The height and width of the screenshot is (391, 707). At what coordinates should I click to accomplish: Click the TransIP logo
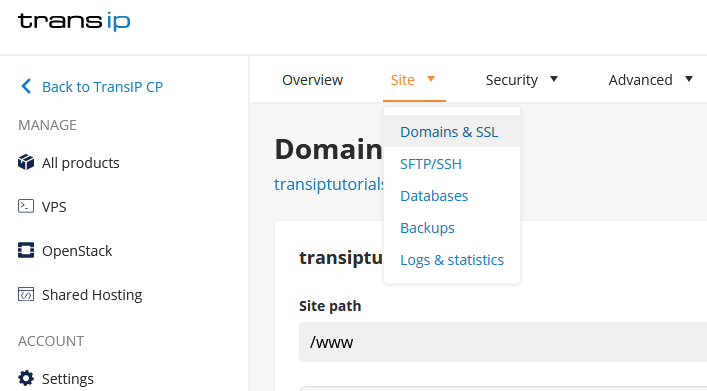click(x=74, y=21)
